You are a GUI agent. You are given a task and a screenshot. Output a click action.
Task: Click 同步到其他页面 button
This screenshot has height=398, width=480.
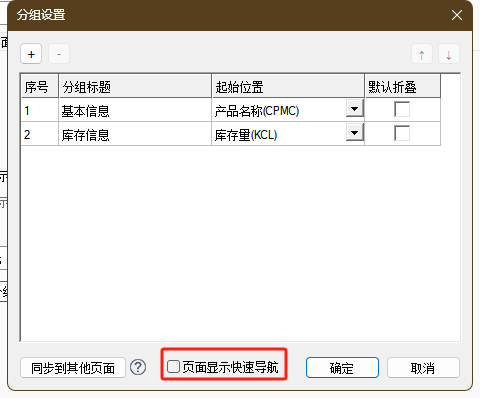(73, 368)
